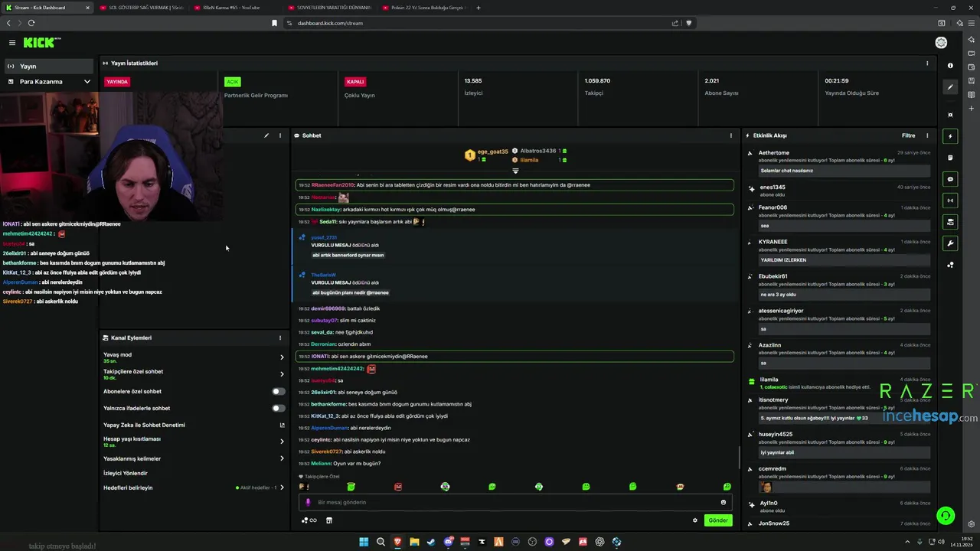Select Yayın in left sidebar

coord(49,67)
